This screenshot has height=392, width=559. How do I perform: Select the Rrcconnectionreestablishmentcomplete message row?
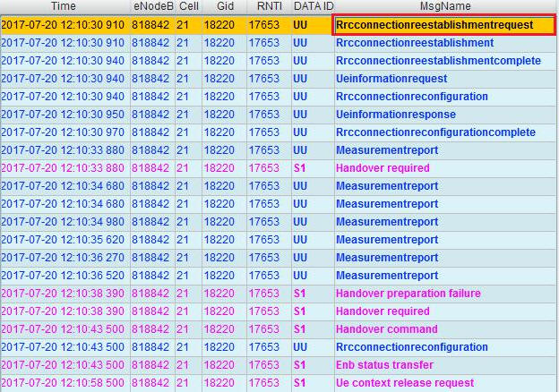(438, 61)
